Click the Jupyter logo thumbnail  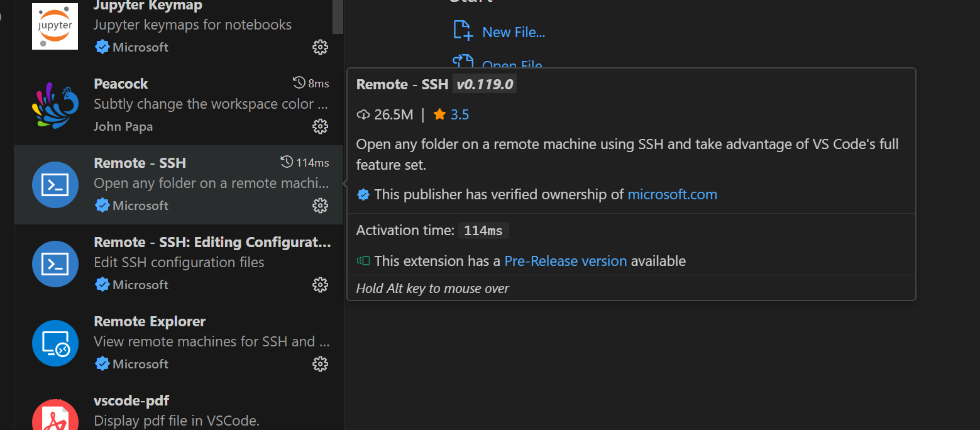point(55,26)
